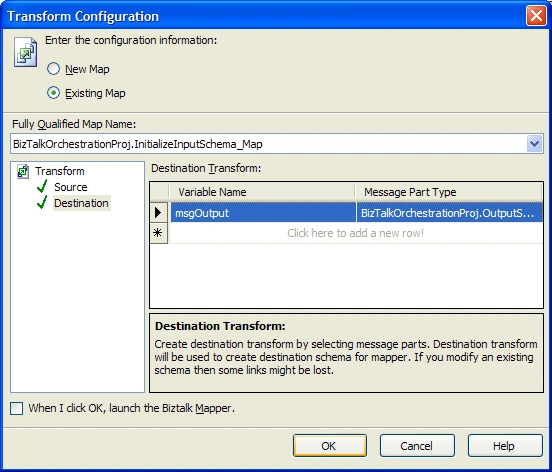Click the OK button
This screenshot has height=472, width=552.
coord(330,446)
